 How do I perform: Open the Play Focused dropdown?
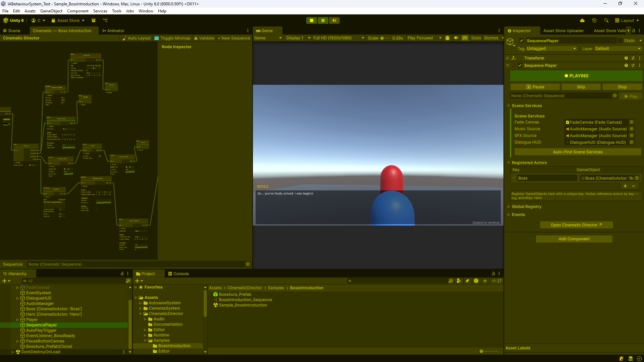click(x=424, y=38)
